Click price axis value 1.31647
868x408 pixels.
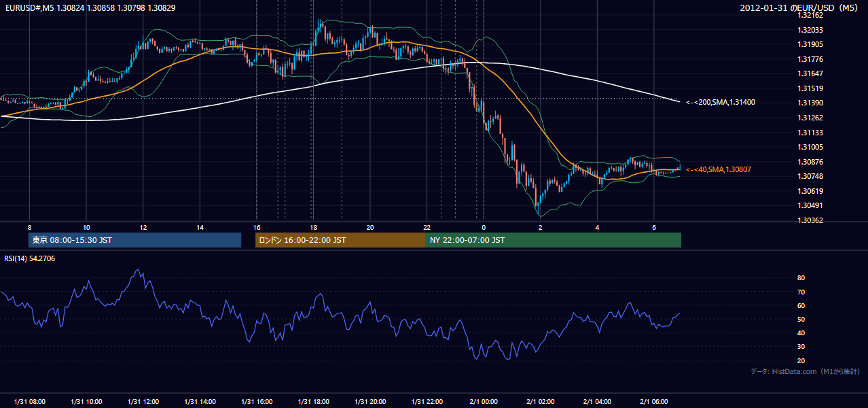click(x=810, y=73)
